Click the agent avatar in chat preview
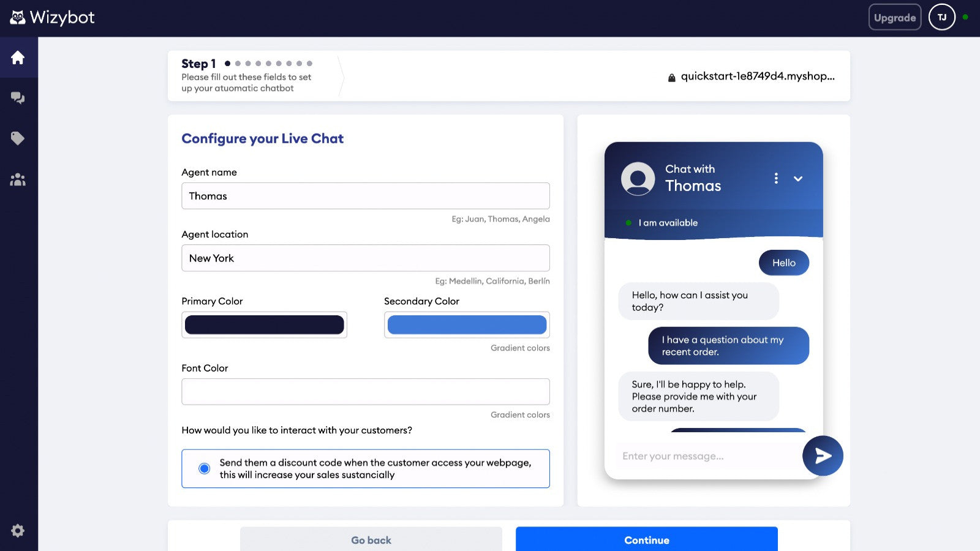The height and width of the screenshot is (551, 980). (x=638, y=179)
